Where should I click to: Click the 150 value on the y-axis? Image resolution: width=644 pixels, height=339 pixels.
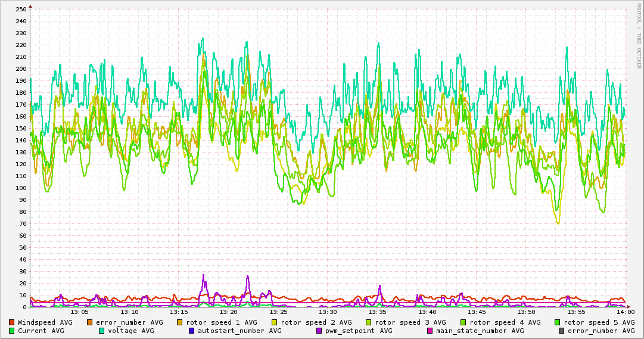click(20, 129)
